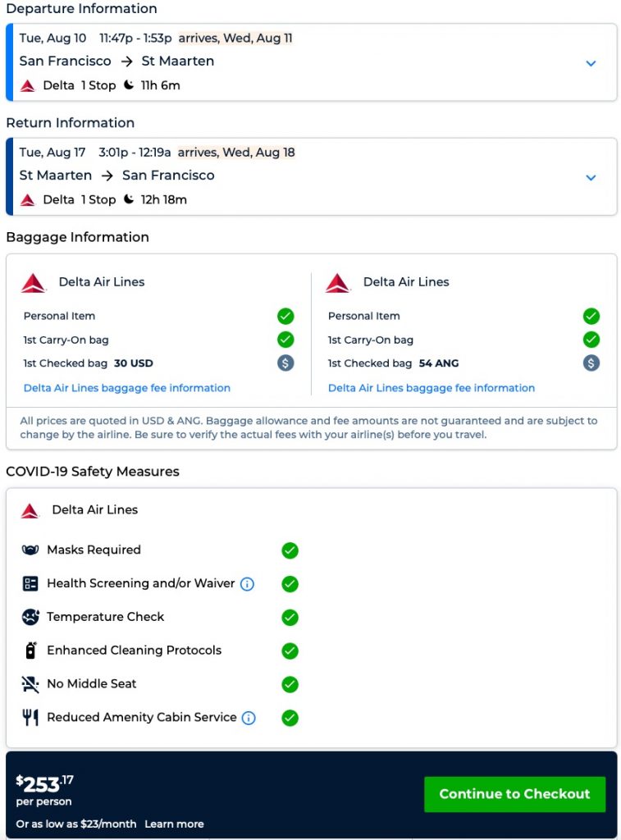Open the right Delta Air Lines baggage fee information link
Image resolution: width=621 pixels, height=840 pixels.
pyautogui.click(x=432, y=388)
